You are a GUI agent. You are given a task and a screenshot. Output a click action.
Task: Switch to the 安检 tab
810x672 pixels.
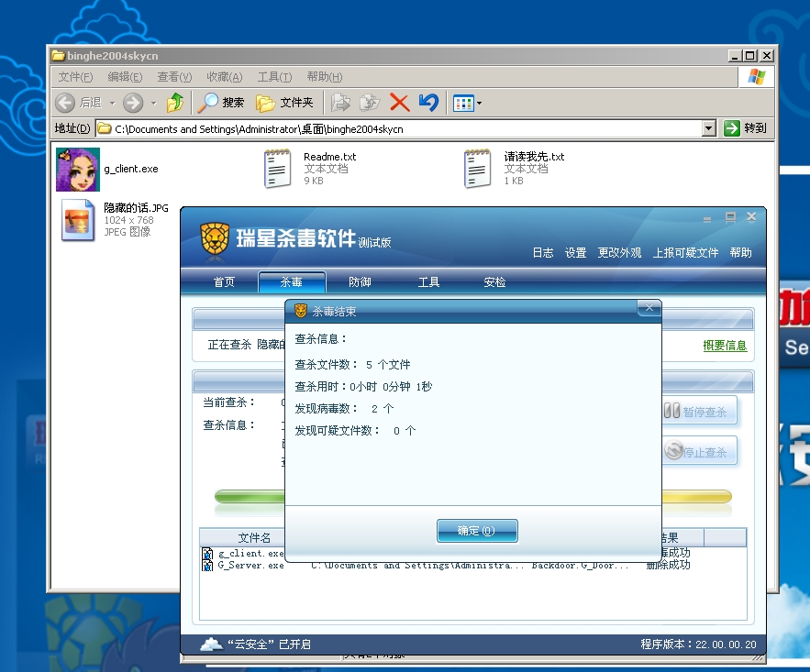point(494,281)
